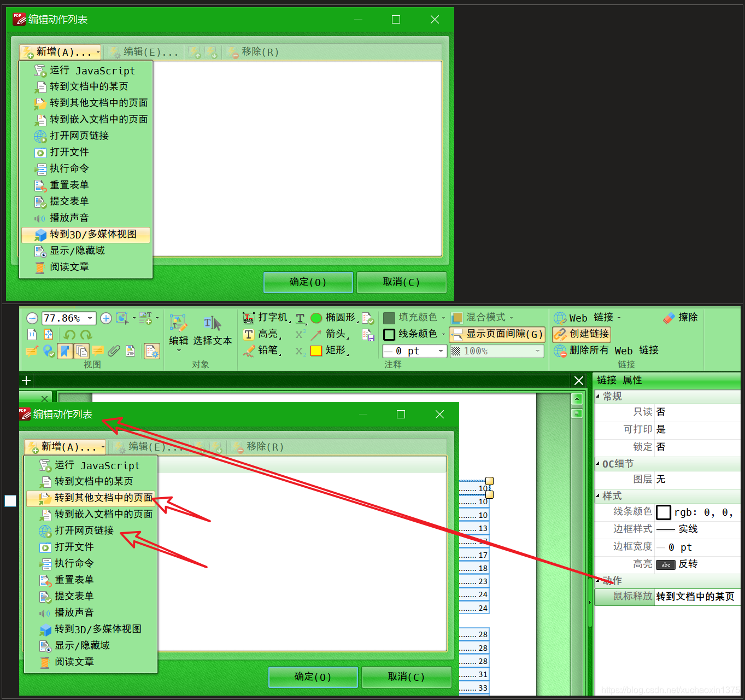The width and height of the screenshot is (745, 700).
Task: Click the 边框样式 实线 property value
Action: (x=697, y=529)
